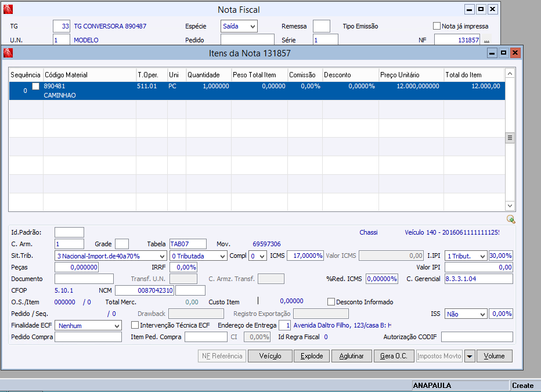
Task: Open the Sit.Trib. dropdown list
Action: [x=161, y=256]
